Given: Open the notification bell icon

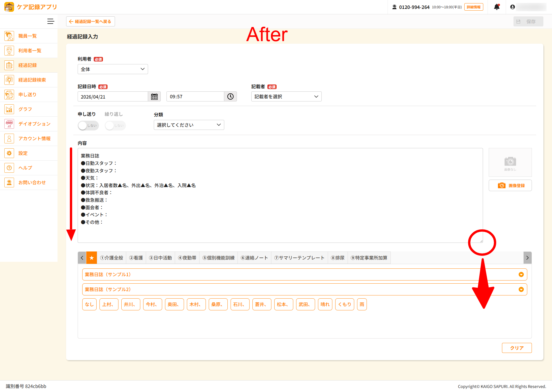Looking at the screenshot, I should click(x=497, y=7).
